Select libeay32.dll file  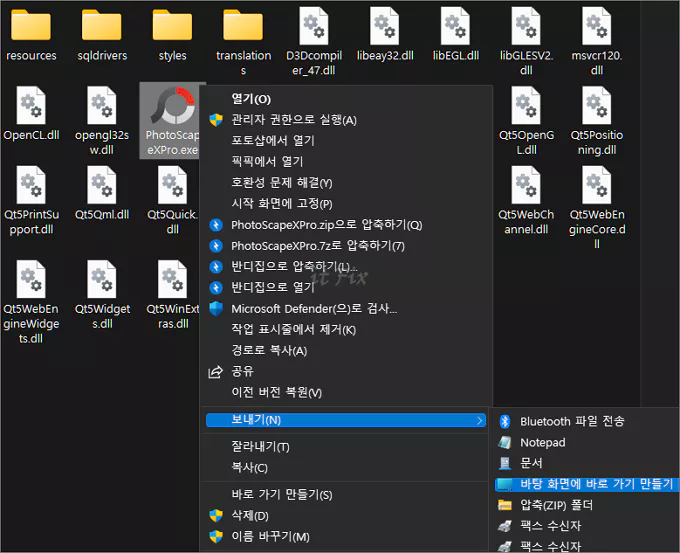[x=385, y=35]
